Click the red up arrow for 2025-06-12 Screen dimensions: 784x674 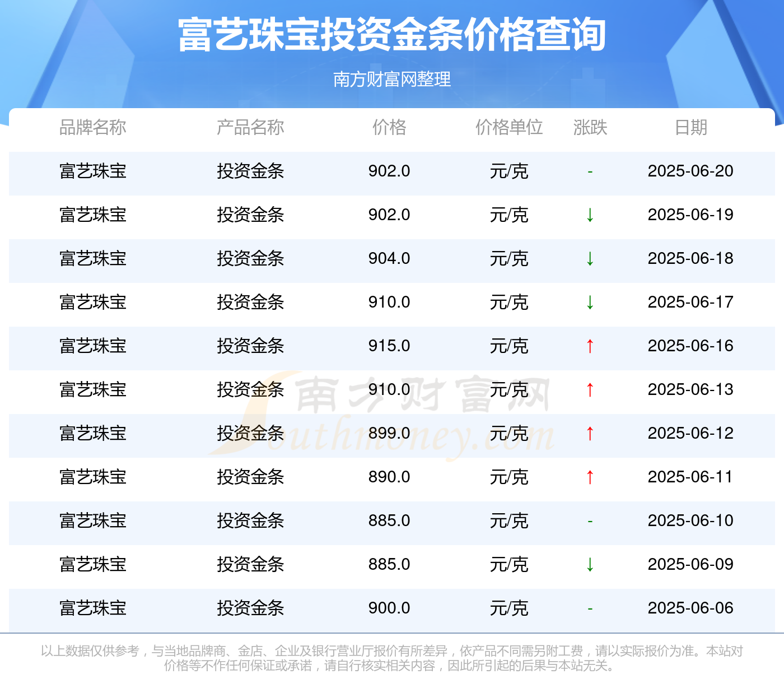point(590,433)
